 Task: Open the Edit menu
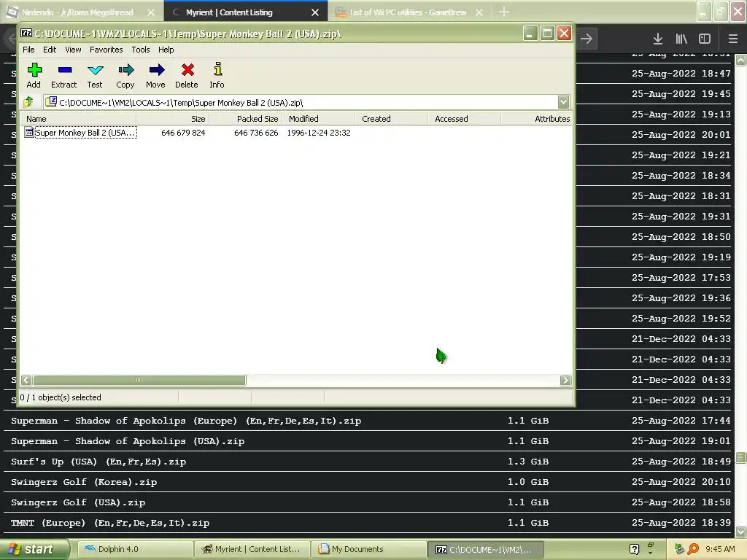(x=50, y=50)
